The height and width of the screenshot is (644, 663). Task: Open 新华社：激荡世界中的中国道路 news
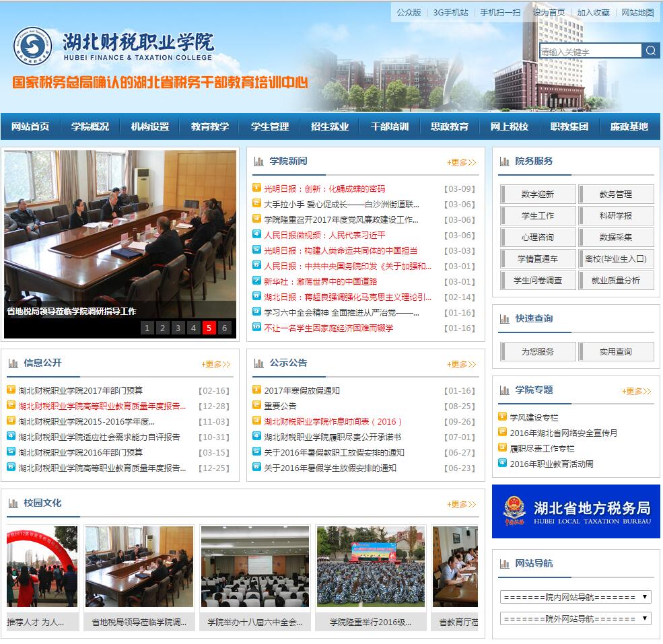320,281
